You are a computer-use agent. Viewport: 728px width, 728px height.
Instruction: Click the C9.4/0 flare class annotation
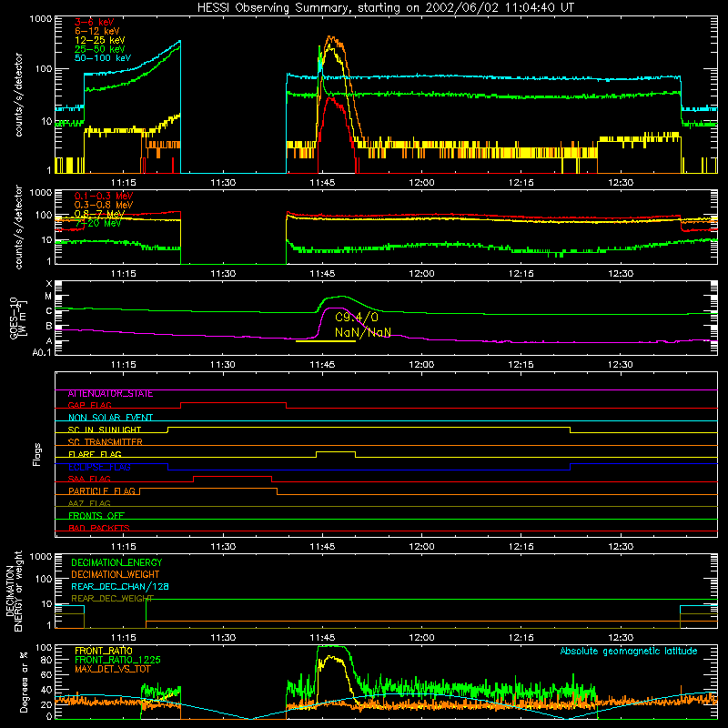[x=357, y=318]
